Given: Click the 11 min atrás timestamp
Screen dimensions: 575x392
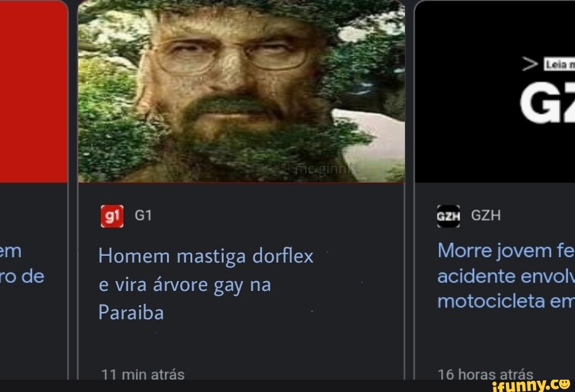Looking at the screenshot, I should pos(142,374).
